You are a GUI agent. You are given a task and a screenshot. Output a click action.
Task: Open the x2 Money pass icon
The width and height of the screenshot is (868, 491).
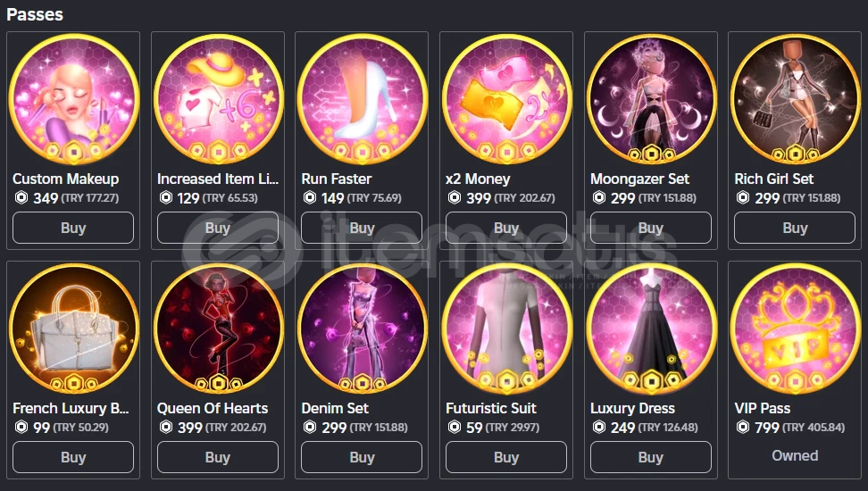(506, 100)
